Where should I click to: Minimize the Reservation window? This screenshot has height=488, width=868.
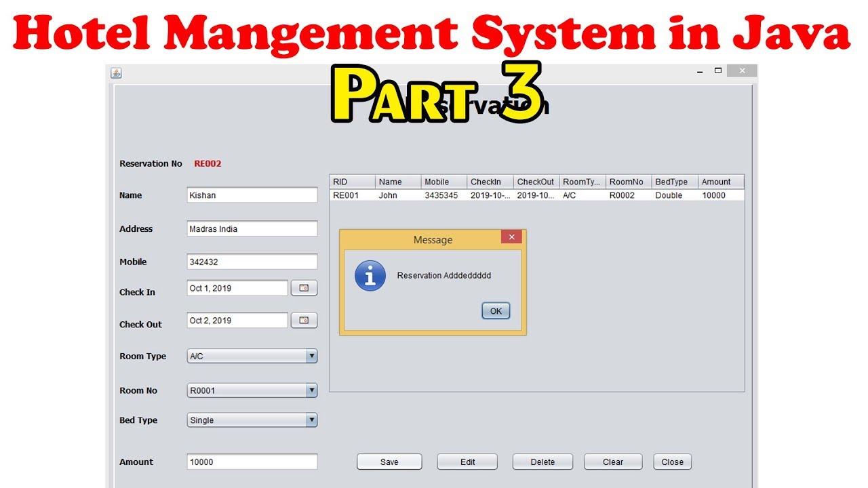(701, 70)
